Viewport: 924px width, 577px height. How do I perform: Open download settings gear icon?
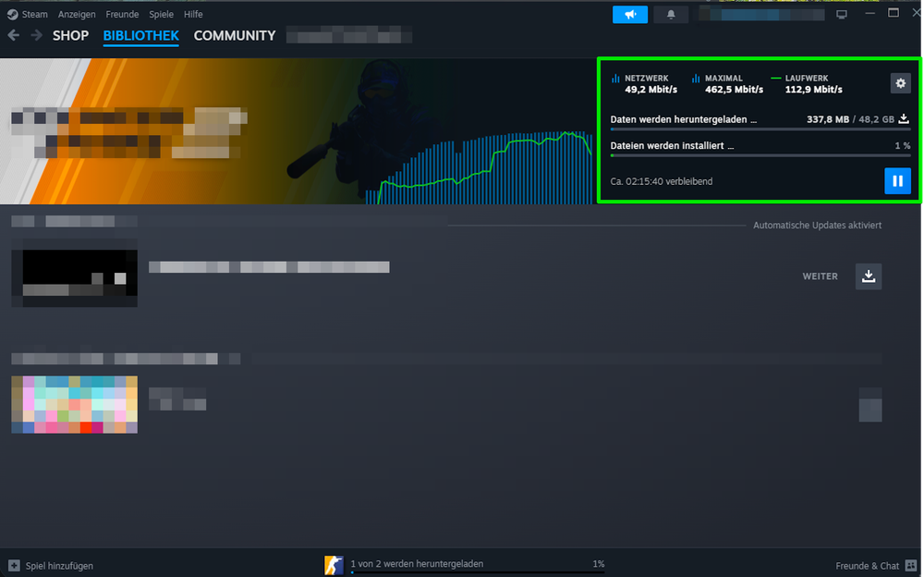900,84
